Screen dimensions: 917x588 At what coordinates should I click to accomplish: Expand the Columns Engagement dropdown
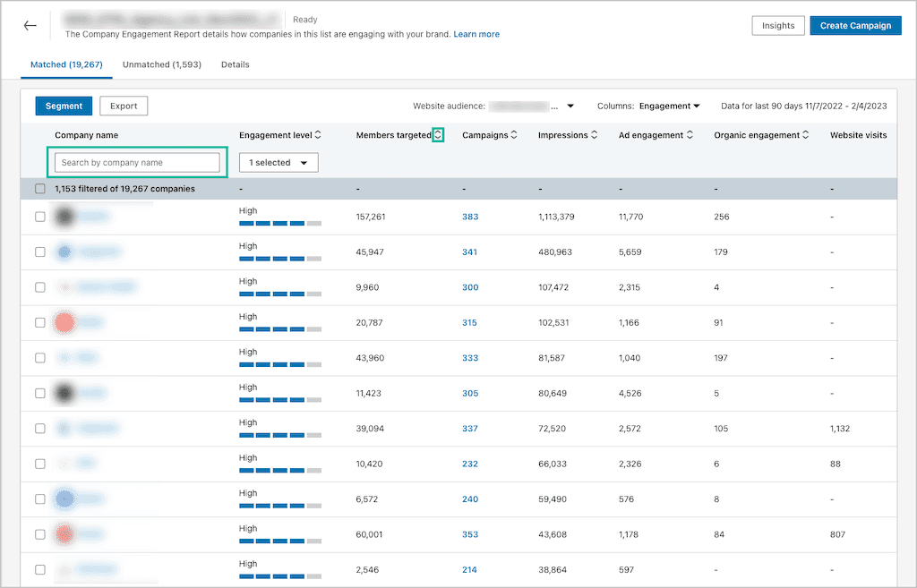pos(670,106)
